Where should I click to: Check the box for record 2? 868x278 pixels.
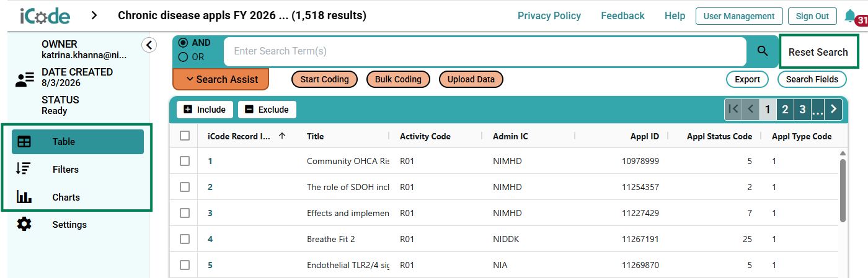click(185, 187)
